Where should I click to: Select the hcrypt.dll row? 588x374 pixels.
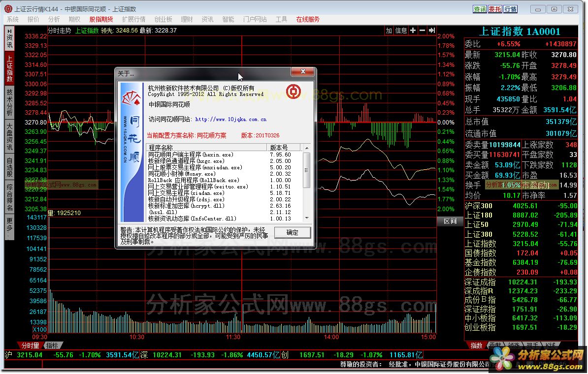(224, 205)
